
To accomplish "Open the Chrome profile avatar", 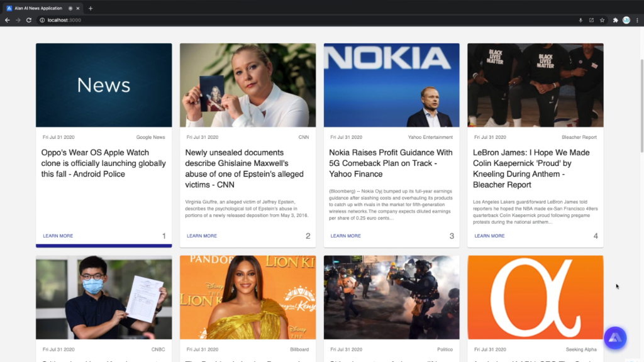I will point(626,20).
